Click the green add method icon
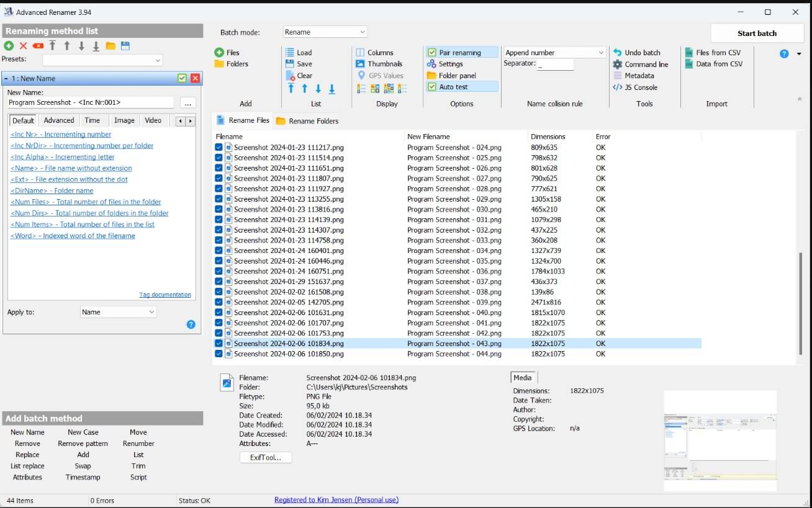This screenshot has width=812, height=508. [x=9, y=46]
